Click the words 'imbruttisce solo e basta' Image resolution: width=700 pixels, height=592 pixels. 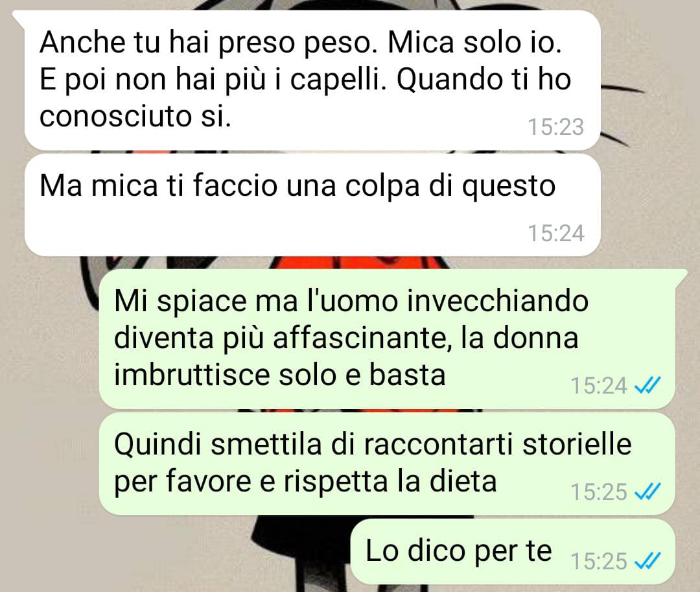pyautogui.click(x=279, y=375)
